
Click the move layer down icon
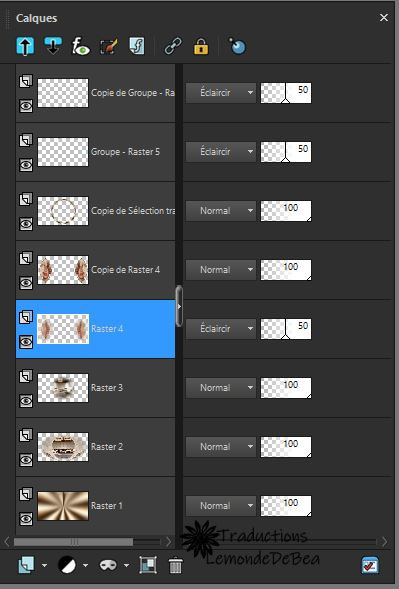tap(53, 47)
